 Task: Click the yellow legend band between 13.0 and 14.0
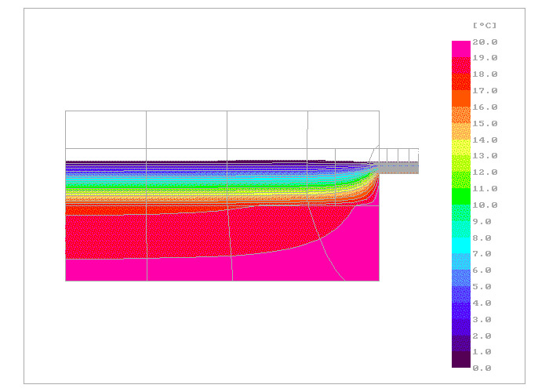tap(461, 147)
